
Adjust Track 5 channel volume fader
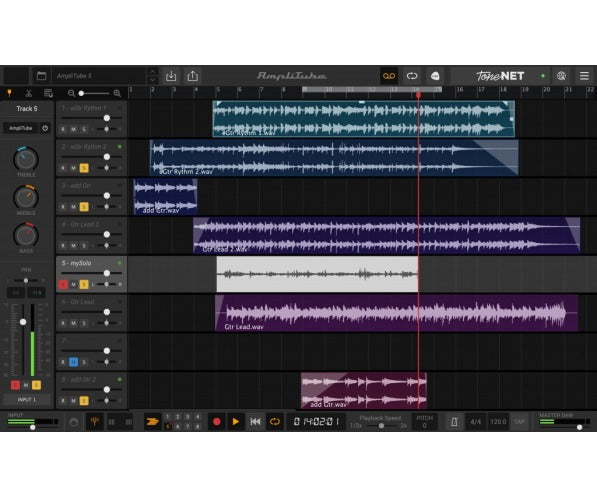(x=23, y=322)
